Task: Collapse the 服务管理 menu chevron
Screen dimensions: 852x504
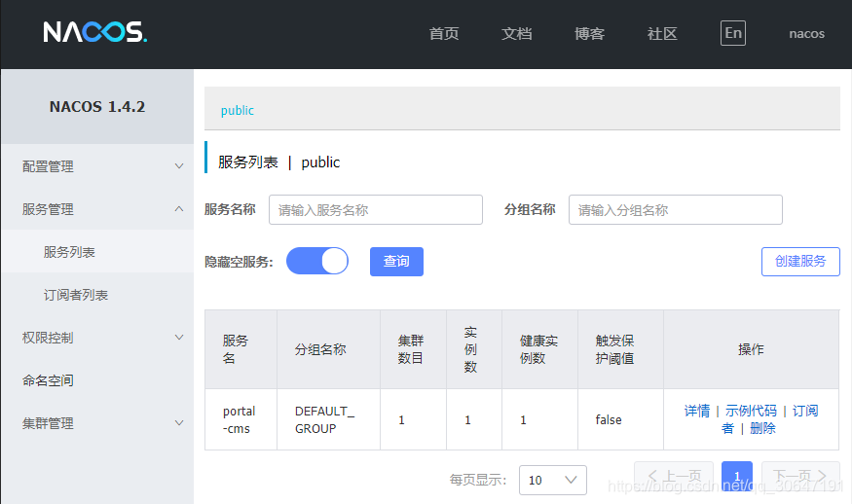Action: point(179,209)
